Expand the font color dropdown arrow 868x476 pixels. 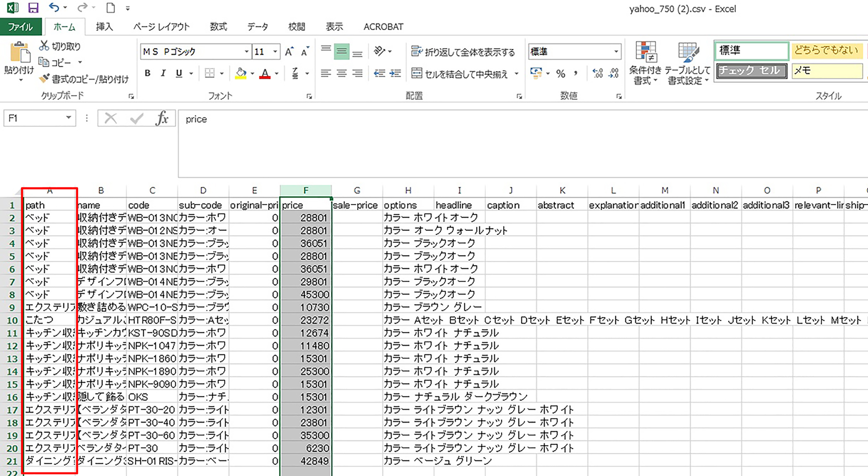(x=277, y=73)
